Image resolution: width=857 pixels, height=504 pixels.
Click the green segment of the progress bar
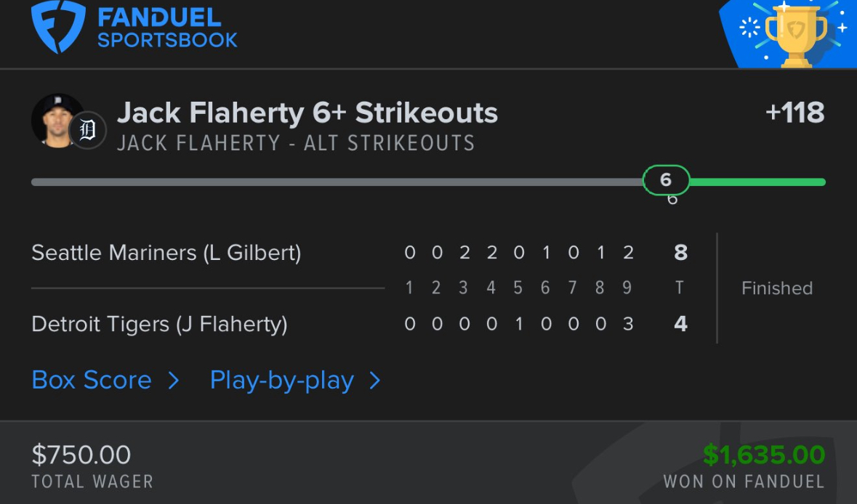tap(756, 182)
